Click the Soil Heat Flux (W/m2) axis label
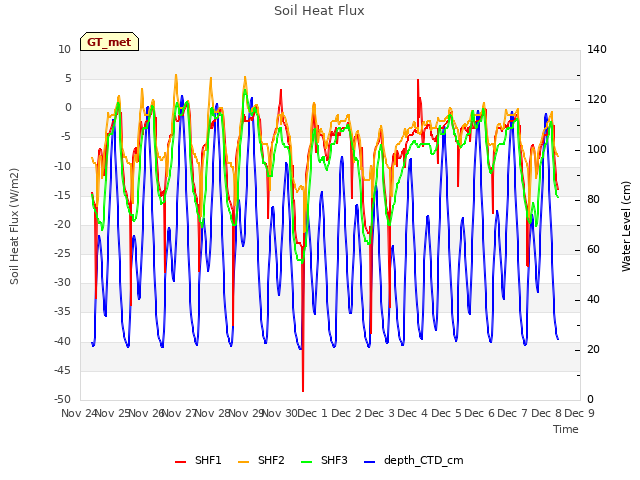Image resolution: width=640 pixels, height=480 pixels. pos(14,226)
